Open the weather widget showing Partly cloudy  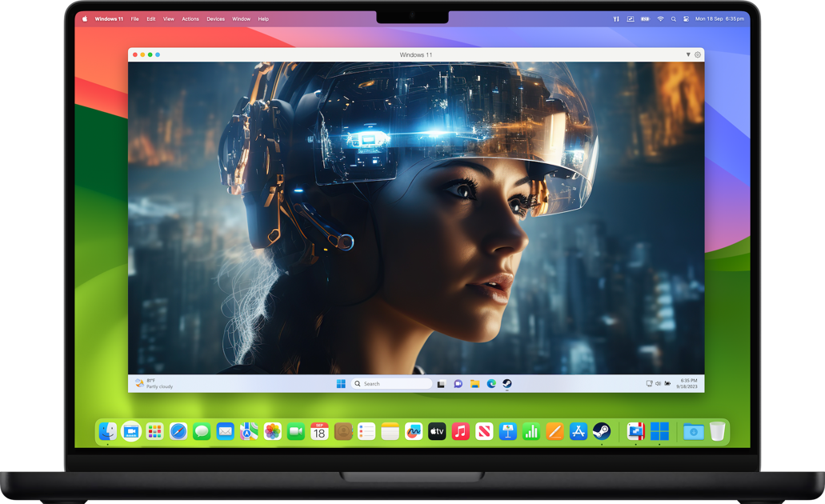[x=154, y=384]
